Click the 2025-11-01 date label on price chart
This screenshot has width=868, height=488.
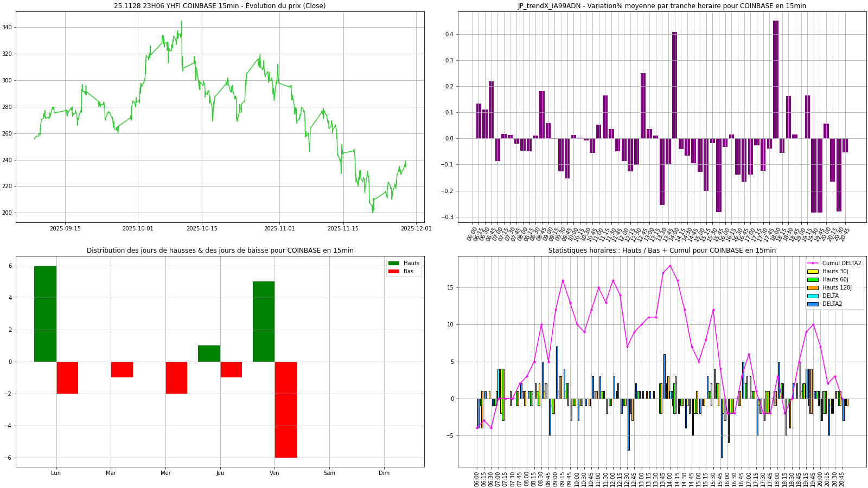[279, 228]
